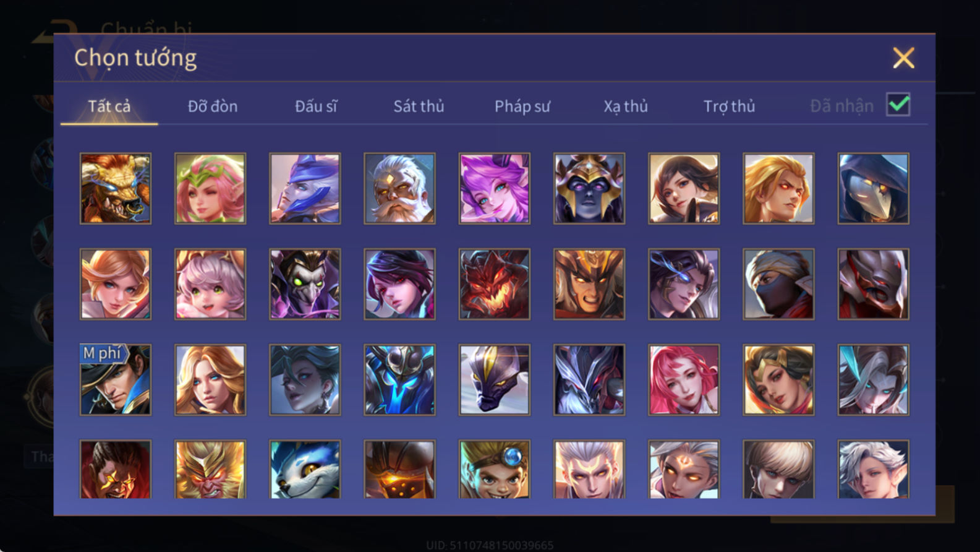The height and width of the screenshot is (552, 980).
Task: Filter by 'Xạ thủ' heroes
Action: [626, 106]
